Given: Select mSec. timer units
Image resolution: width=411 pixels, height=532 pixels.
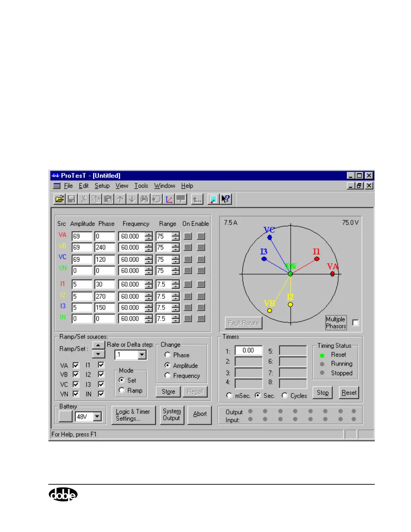Looking at the screenshot, I should (x=229, y=395).
